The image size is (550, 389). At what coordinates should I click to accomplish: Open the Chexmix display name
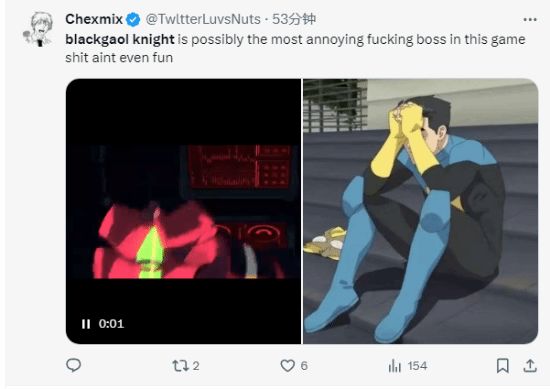pos(94,19)
